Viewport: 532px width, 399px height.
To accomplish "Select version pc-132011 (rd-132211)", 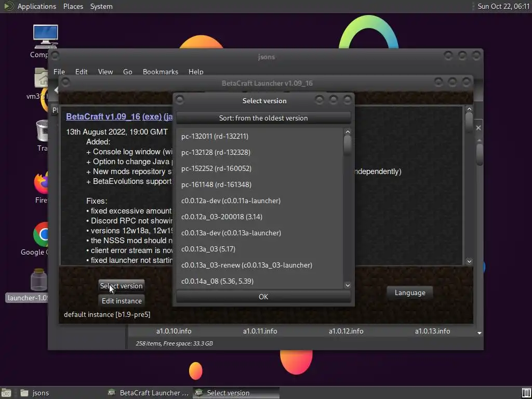I will tap(260, 137).
